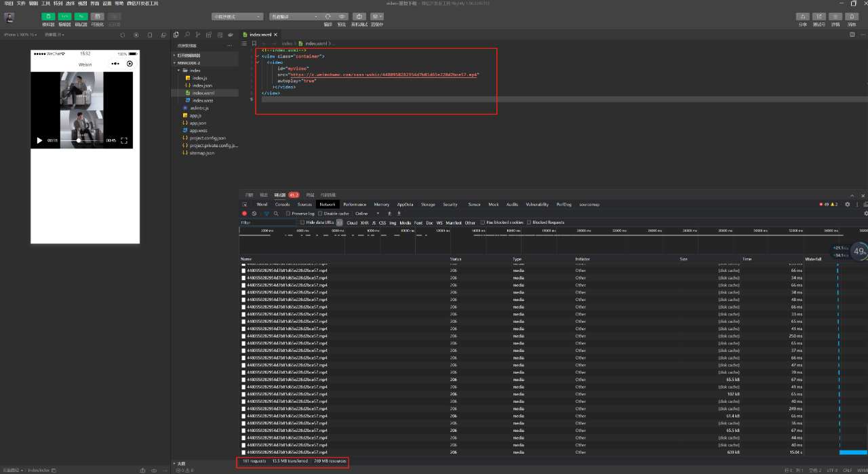Click the mini-program capsule menu dots

[115, 64]
